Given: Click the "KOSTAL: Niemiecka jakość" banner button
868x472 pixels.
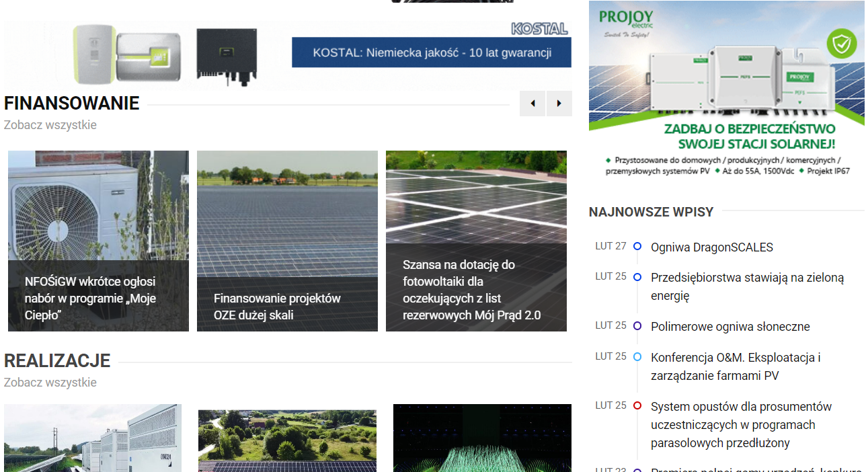Looking at the screenshot, I should click(431, 52).
